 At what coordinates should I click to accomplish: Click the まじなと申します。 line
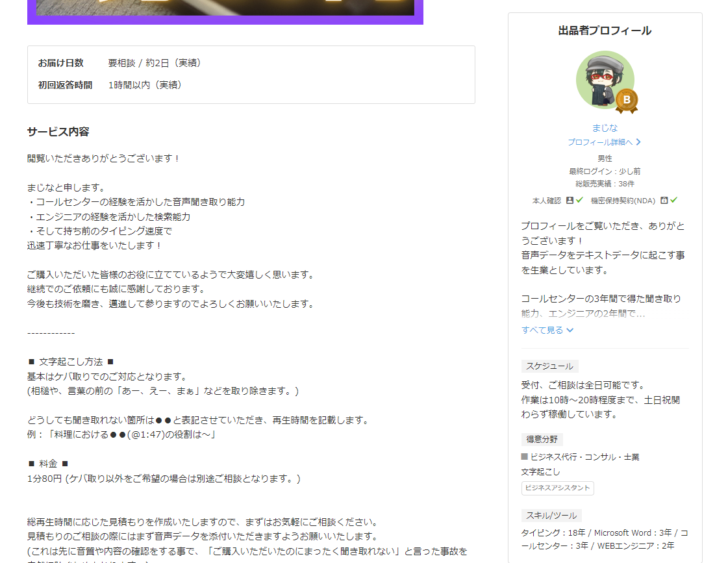pyautogui.click(x=68, y=188)
